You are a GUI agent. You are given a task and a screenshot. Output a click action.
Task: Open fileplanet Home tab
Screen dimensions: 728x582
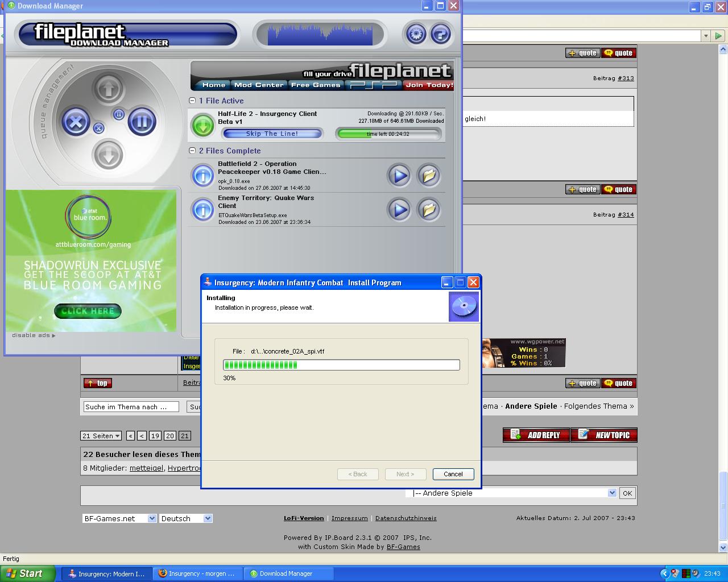pyautogui.click(x=214, y=85)
